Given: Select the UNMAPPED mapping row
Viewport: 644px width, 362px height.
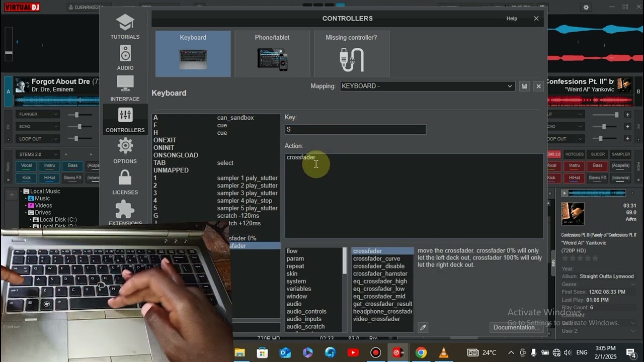Looking at the screenshot, I should tap(216, 170).
